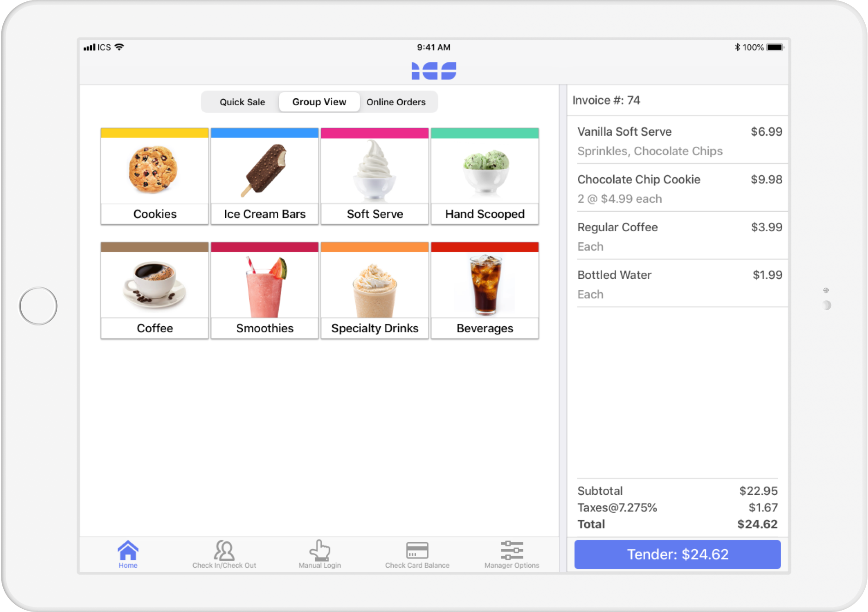Select the Beverages category tile
The height and width of the screenshot is (612, 868).
point(485,291)
